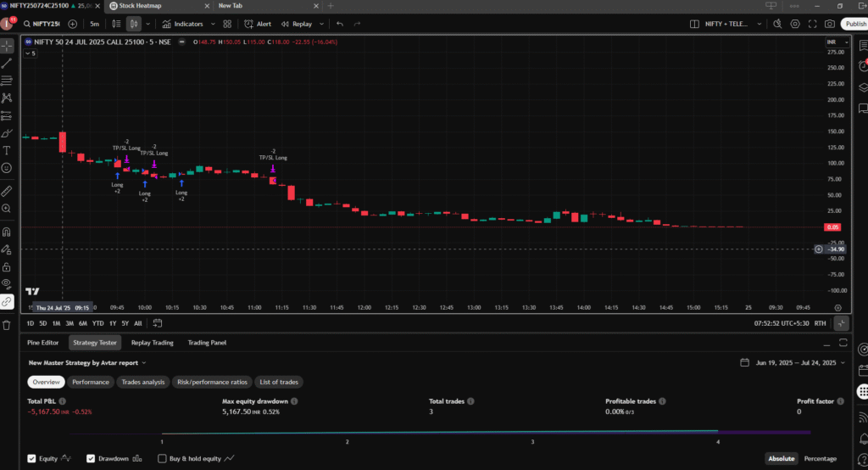This screenshot has width=868, height=470.
Task: Switch to Strategy Tester tab
Action: [x=95, y=343]
